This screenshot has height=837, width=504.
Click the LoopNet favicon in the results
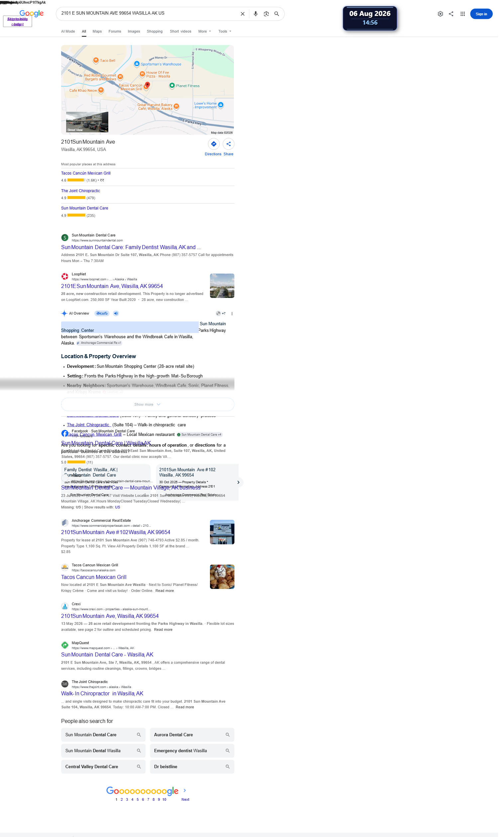64,277
